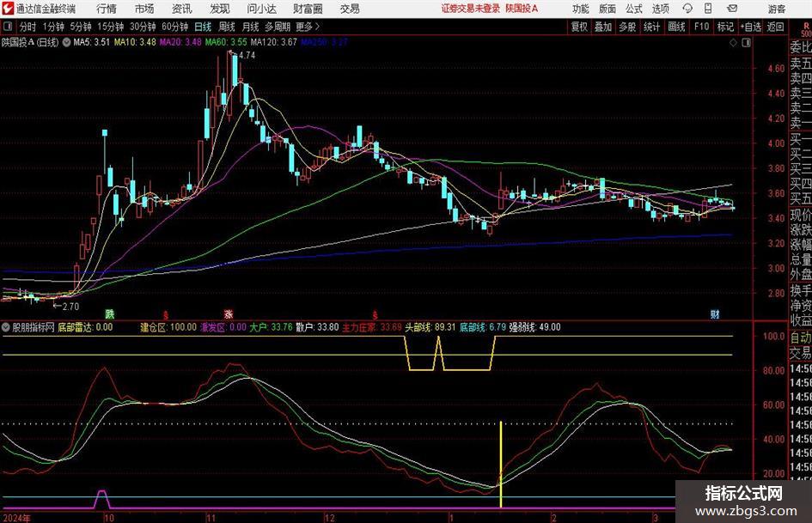Click the 画线 drawing button
The width and height of the screenshot is (812, 523).
click(x=676, y=27)
